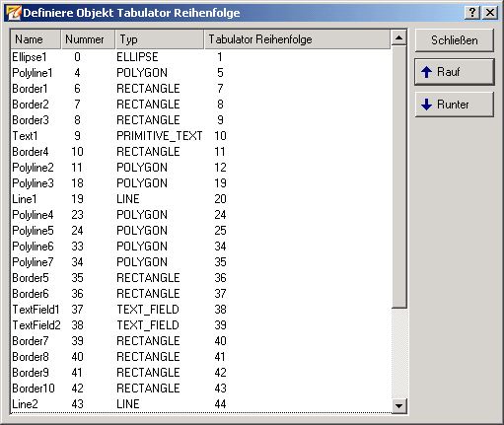Screen dimensions: 504x425
Task: Click the scrollbar down arrow
Action: 399,405
